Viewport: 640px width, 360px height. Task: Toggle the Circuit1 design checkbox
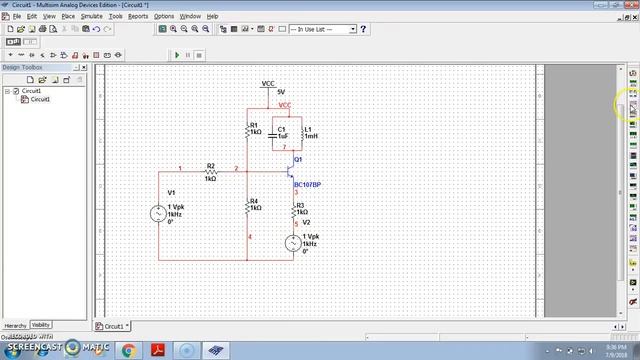[16, 91]
